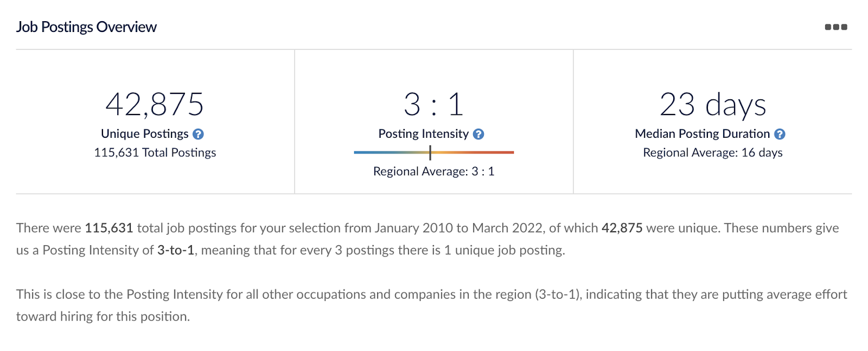Viewport: 868px width, 351px height.
Task: Click the 115,631 Total Postings text
Action: click(155, 153)
